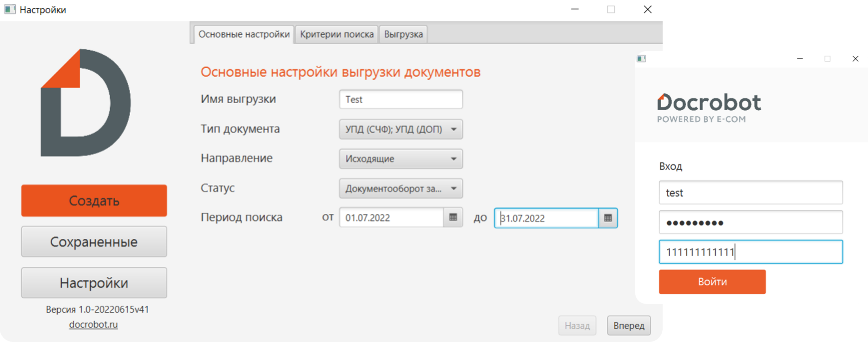This screenshot has width=868, height=342.
Task: Focus the field containing 11111111111
Action: (750, 252)
